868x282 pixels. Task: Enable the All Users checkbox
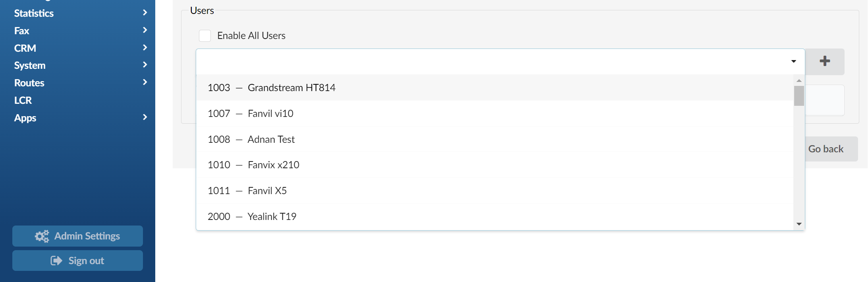[x=205, y=36]
